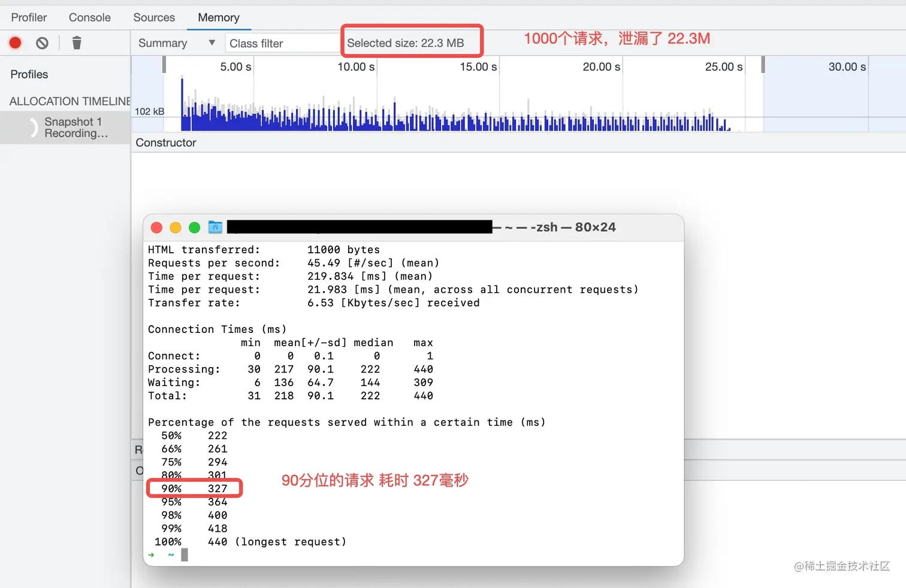Select the Memory tab

[219, 17]
